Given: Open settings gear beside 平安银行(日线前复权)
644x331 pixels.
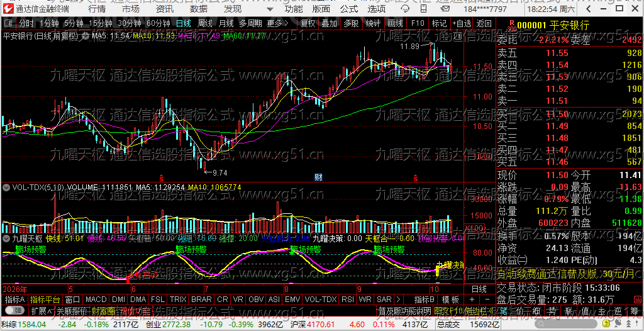Looking at the screenshot, I should [86, 36].
